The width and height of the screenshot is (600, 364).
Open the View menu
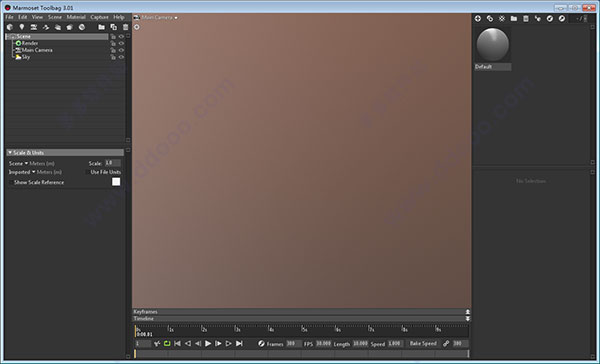click(37, 17)
